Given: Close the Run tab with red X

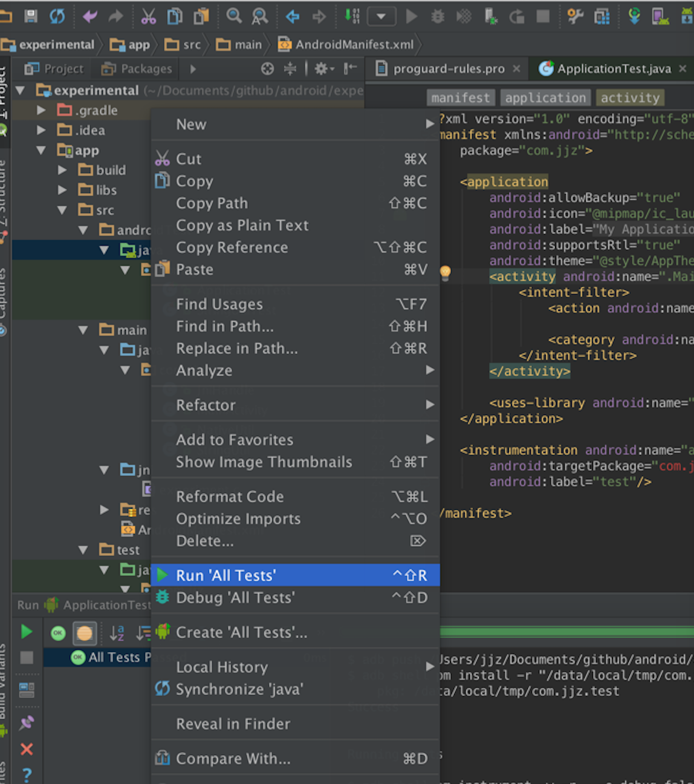Looking at the screenshot, I should coord(27,750).
